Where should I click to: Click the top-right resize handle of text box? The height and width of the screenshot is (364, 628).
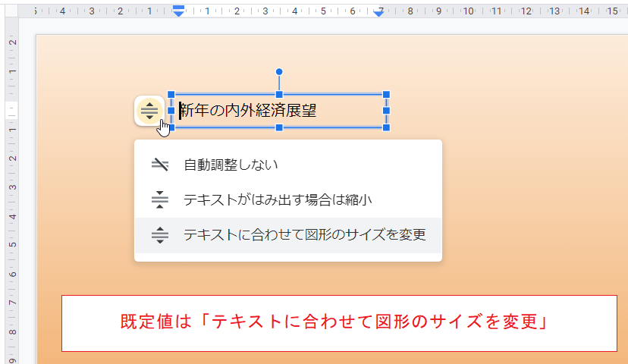[x=387, y=95]
